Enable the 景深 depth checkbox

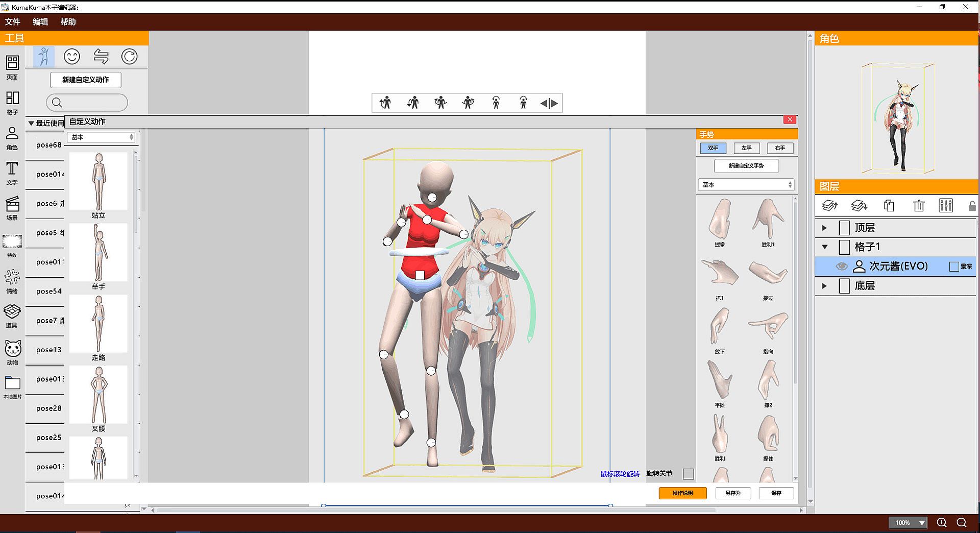(953, 266)
